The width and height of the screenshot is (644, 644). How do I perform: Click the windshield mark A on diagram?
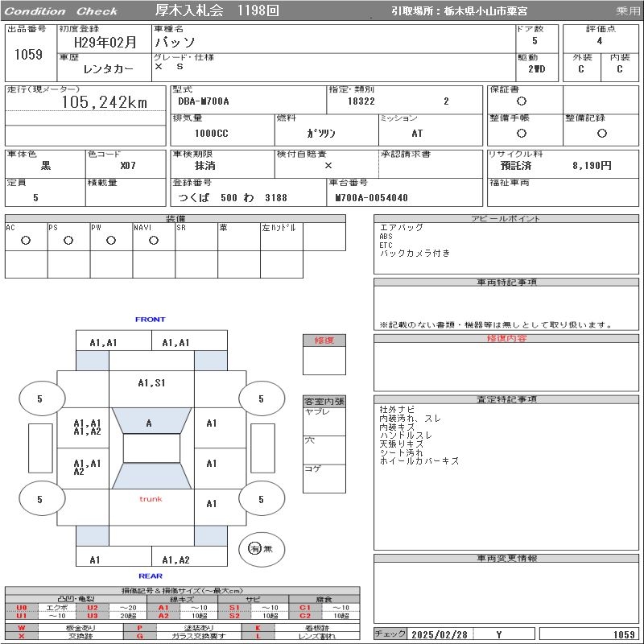pos(149,423)
